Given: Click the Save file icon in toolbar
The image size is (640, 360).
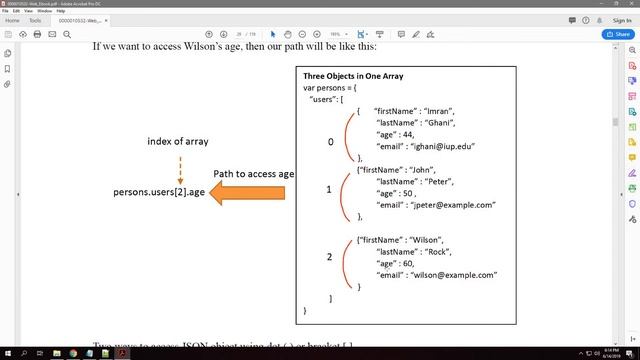Looking at the screenshot, I should (8, 35).
